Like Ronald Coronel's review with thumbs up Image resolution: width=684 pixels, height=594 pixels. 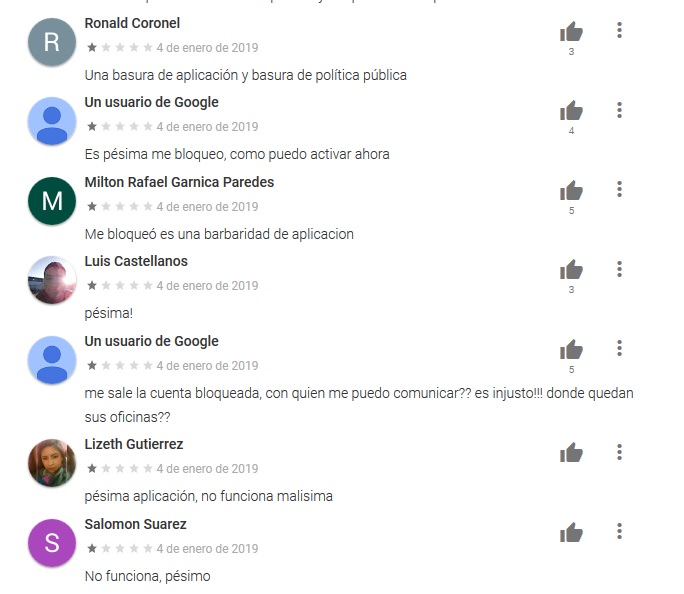point(571,31)
